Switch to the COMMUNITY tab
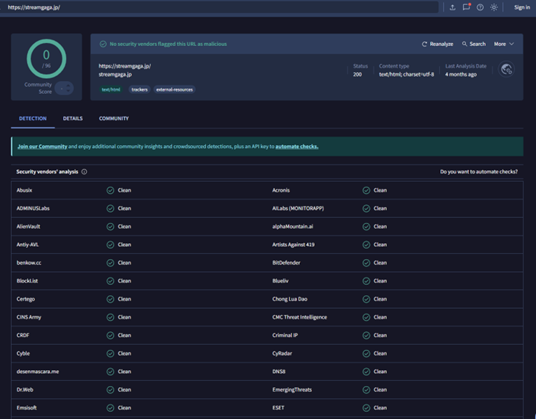Viewport: 536px width, 419px height. [114, 118]
